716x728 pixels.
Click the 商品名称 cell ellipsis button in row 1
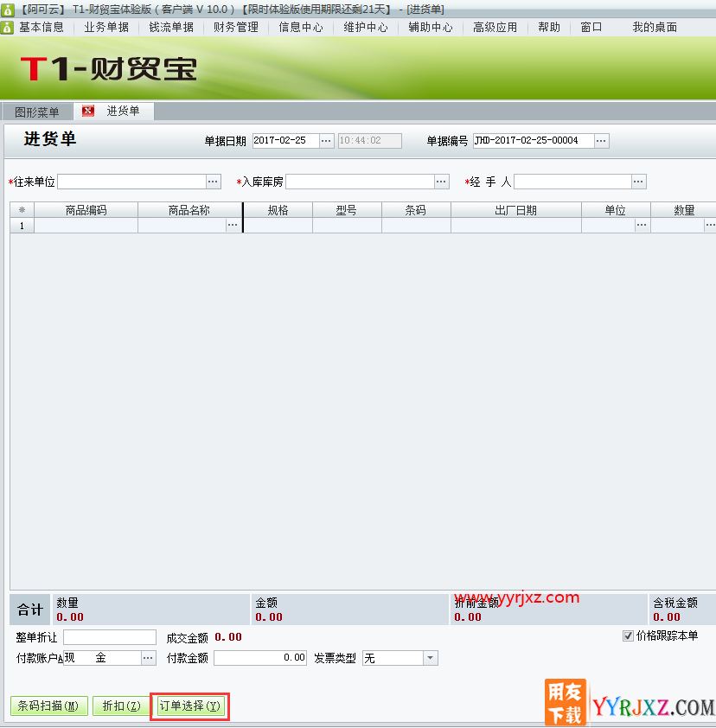pos(233,225)
